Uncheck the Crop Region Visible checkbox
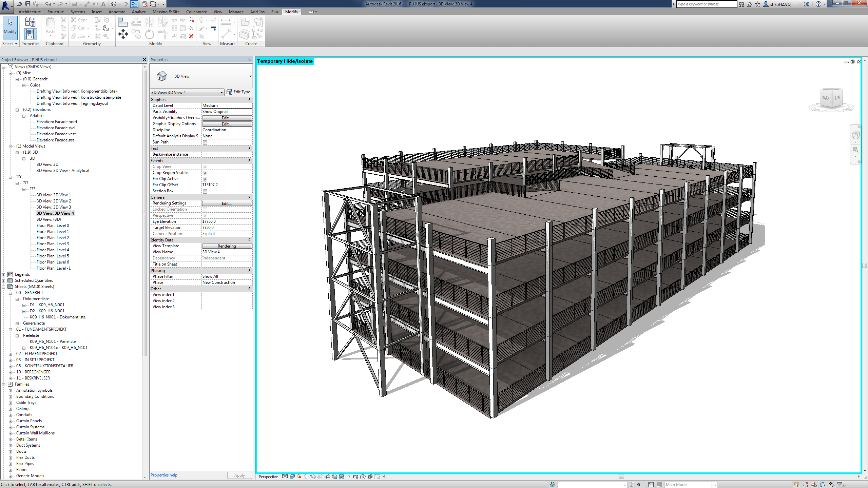The width and height of the screenshot is (868, 488). point(205,173)
